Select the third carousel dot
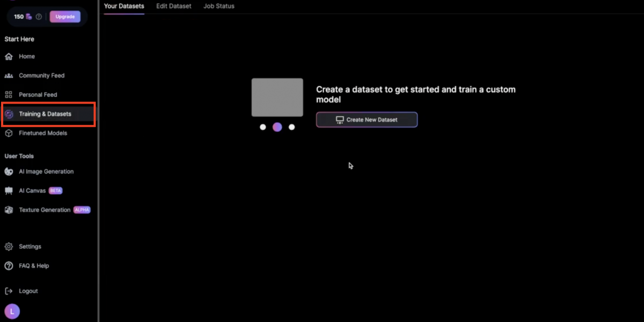644x322 pixels. pos(292,127)
